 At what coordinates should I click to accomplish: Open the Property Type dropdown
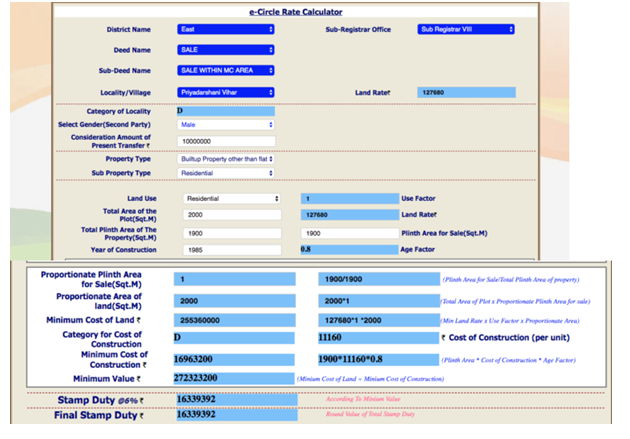pos(226,158)
